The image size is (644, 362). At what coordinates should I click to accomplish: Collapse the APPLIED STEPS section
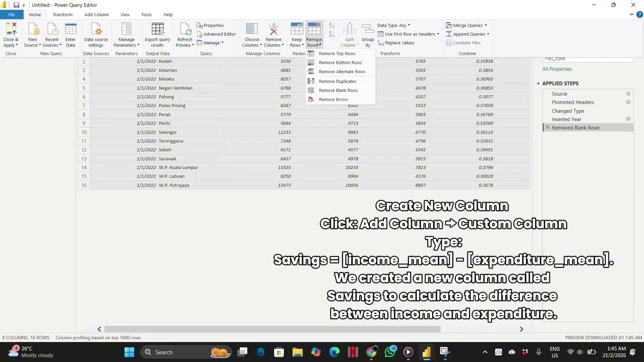point(538,83)
